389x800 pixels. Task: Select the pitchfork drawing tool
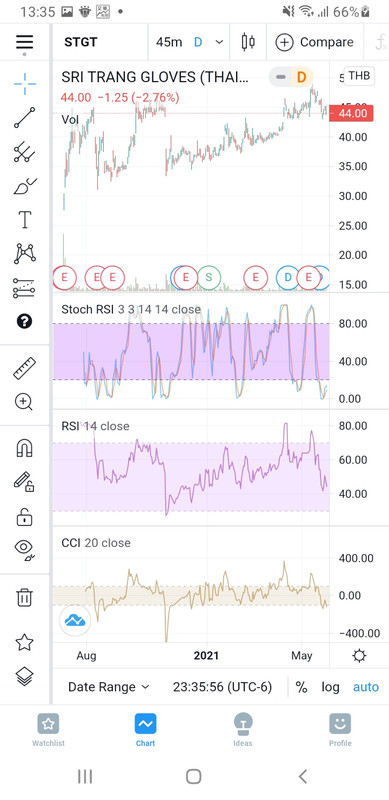[x=24, y=153]
